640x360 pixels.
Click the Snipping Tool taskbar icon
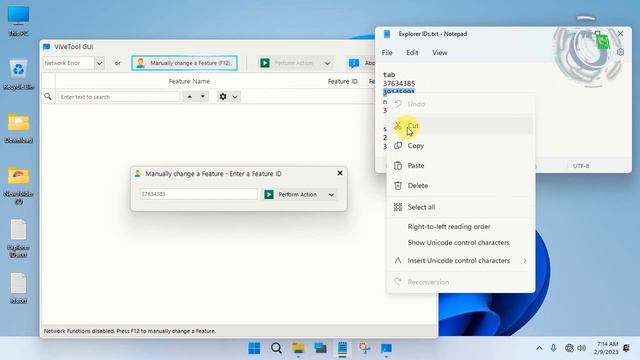click(364, 348)
